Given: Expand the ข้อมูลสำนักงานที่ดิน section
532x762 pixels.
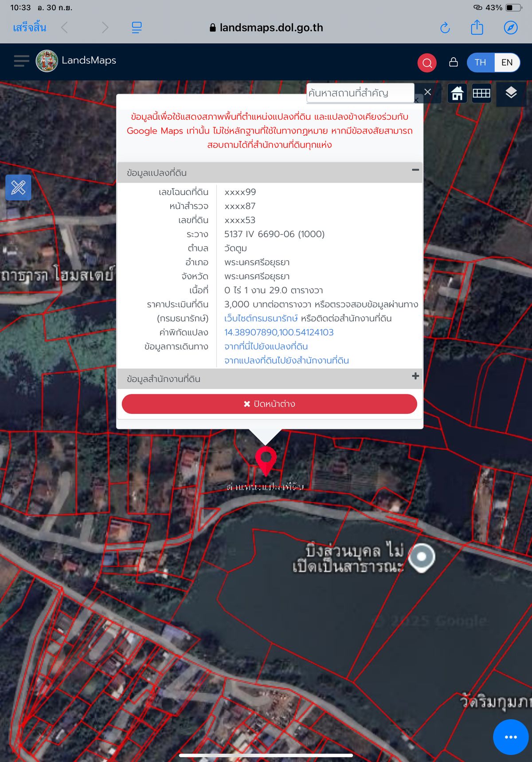Looking at the screenshot, I should (x=415, y=376).
